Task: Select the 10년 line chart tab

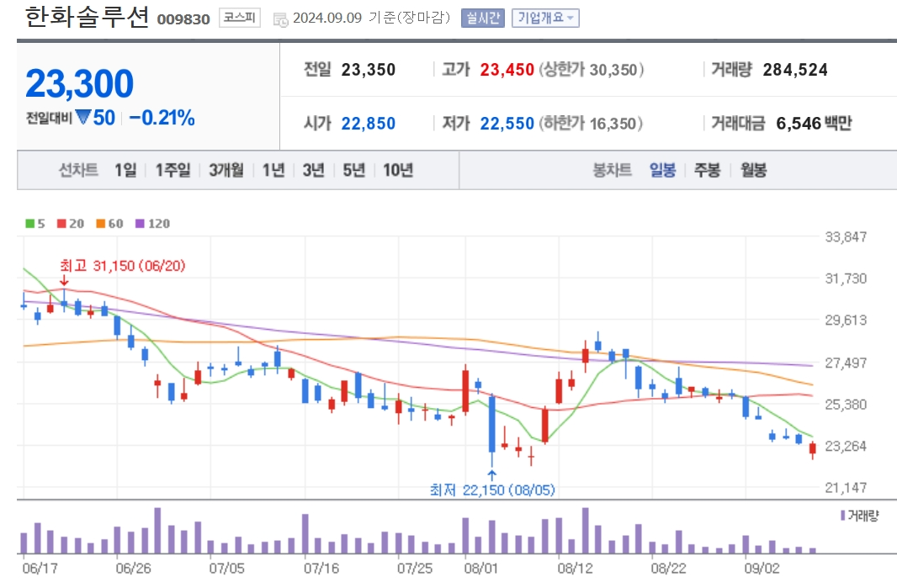Action: point(397,170)
